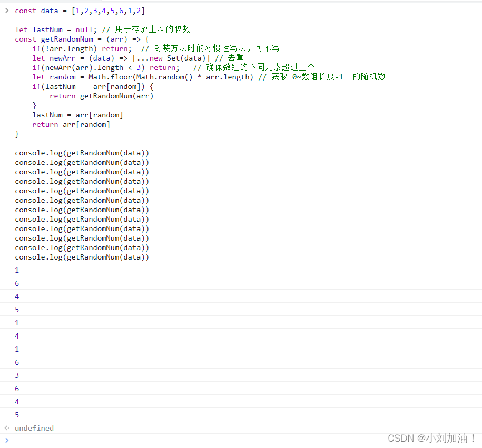
Task: Click the Math.floor(Math.random() line
Action: [x=209, y=77]
